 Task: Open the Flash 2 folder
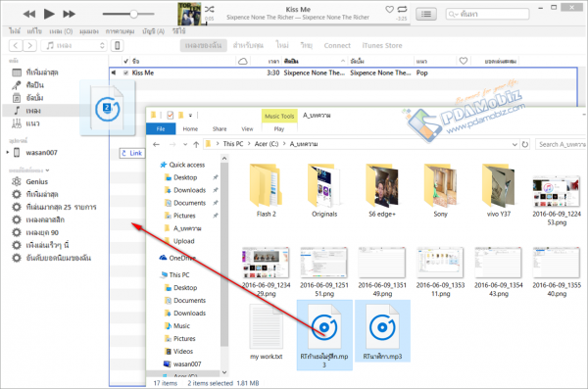click(x=266, y=191)
